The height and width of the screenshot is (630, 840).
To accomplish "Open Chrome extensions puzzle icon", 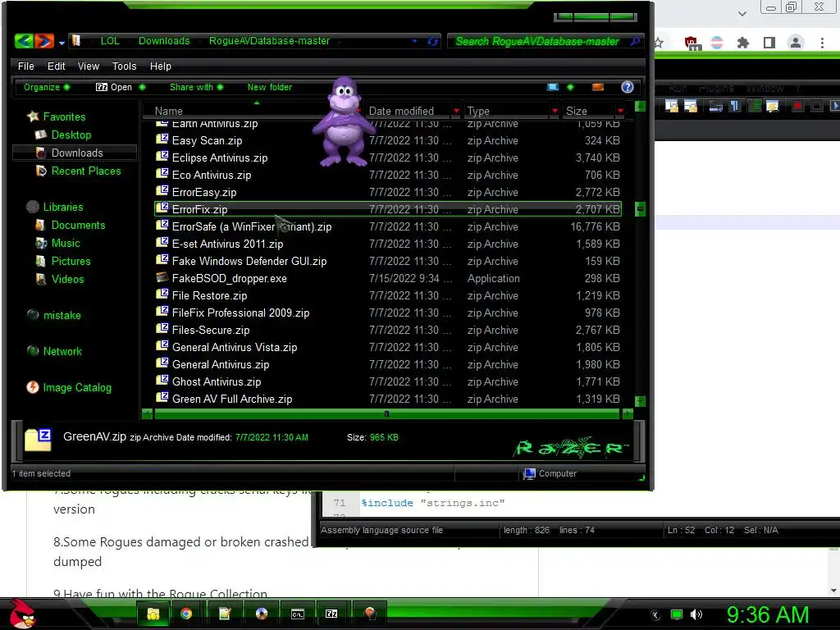I will pyautogui.click(x=743, y=43).
